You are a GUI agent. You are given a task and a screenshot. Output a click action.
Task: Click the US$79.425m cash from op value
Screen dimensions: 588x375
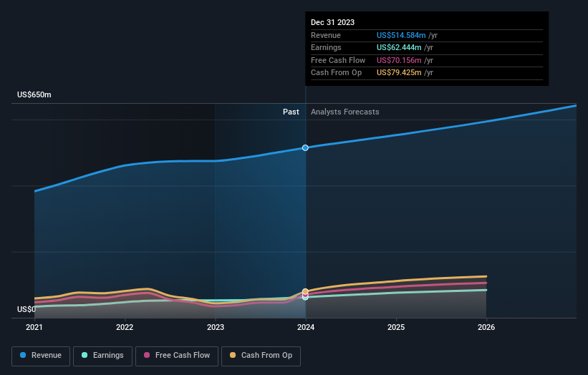pos(399,73)
